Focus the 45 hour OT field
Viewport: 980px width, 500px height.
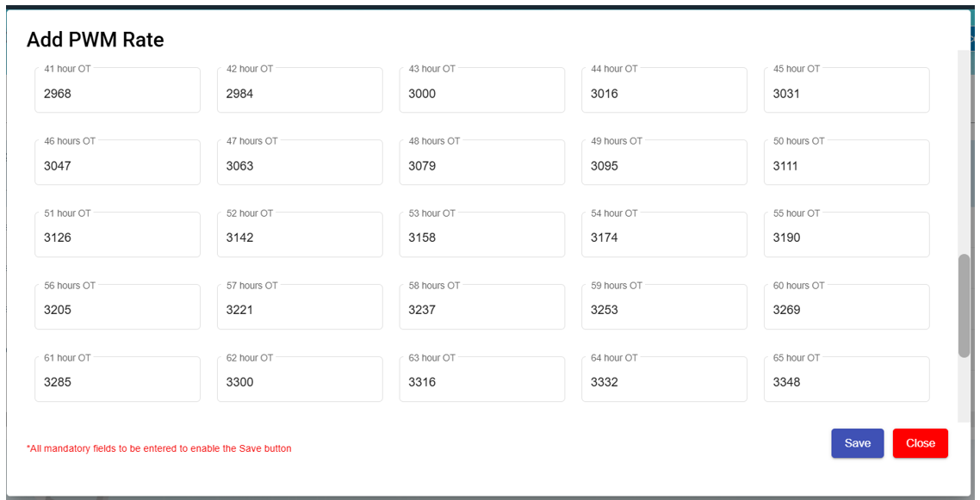click(846, 93)
